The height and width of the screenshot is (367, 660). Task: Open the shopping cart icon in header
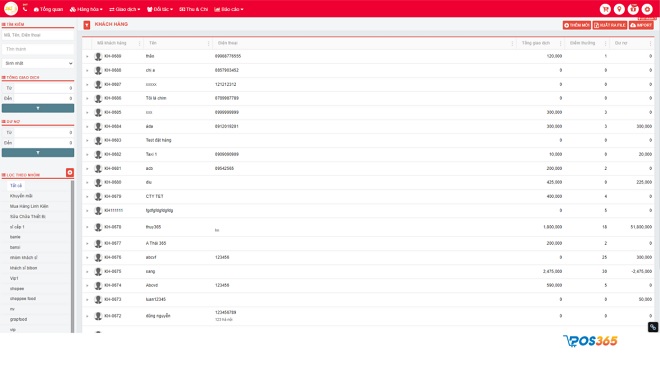click(x=605, y=9)
